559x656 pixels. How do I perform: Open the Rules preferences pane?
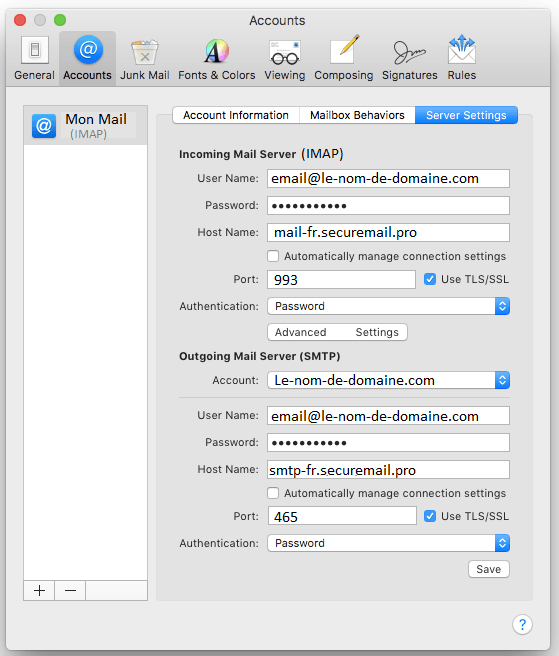[x=462, y=58]
